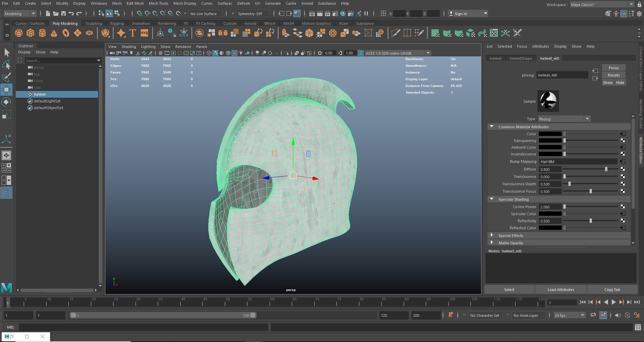Click the Load Attributes button
644x342 pixels.
point(561,290)
